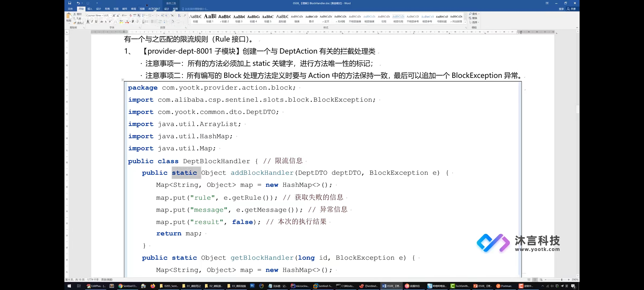Open the Windows Start button
Viewport: 644px width, 290px height.
point(69,286)
